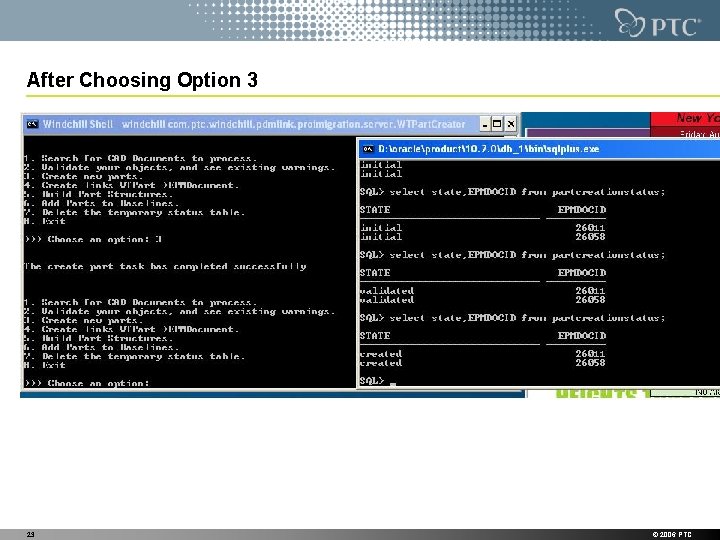Click the top '2. Validate your objects' menu line
This screenshot has height=540, width=720.
(x=180, y=168)
